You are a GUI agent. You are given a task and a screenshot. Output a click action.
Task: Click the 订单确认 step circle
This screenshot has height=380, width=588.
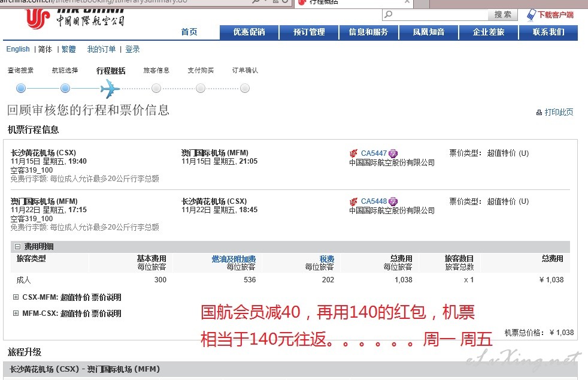click(245, 88)
